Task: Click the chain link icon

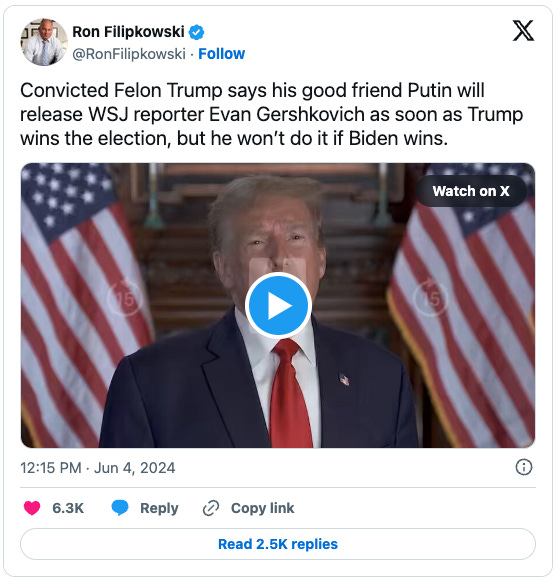Action: [x=211, y=508]
